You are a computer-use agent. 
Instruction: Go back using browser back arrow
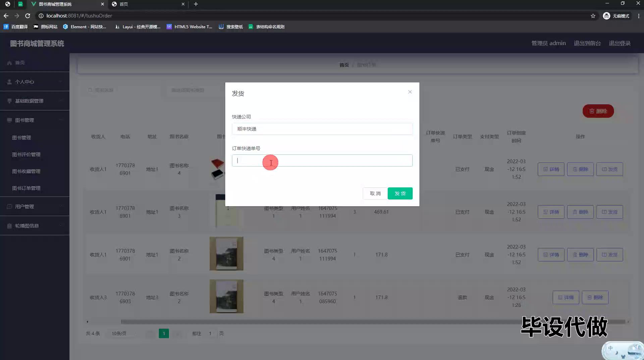click(6, 16)
